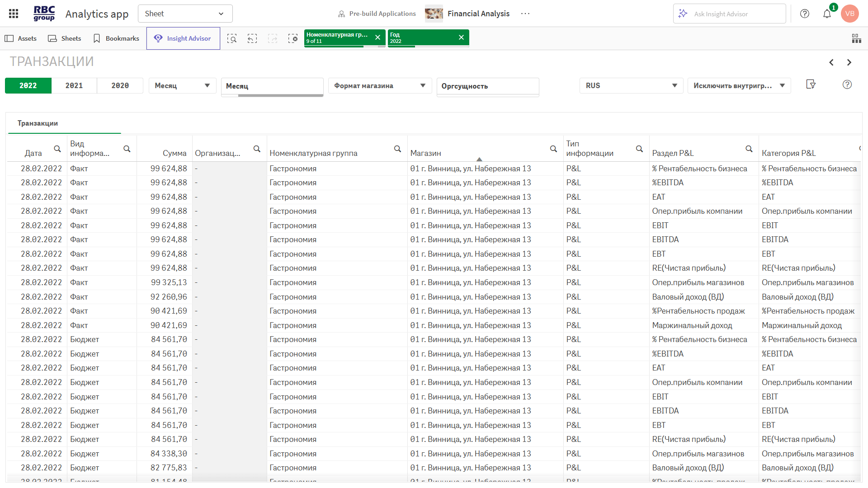Click the Ask Insight Advisor field

tap(730, 14)
